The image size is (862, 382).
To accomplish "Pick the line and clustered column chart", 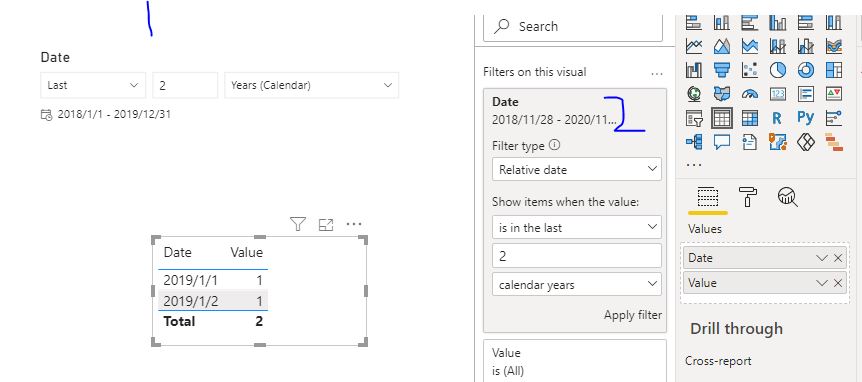I will (x=806, y=46).
